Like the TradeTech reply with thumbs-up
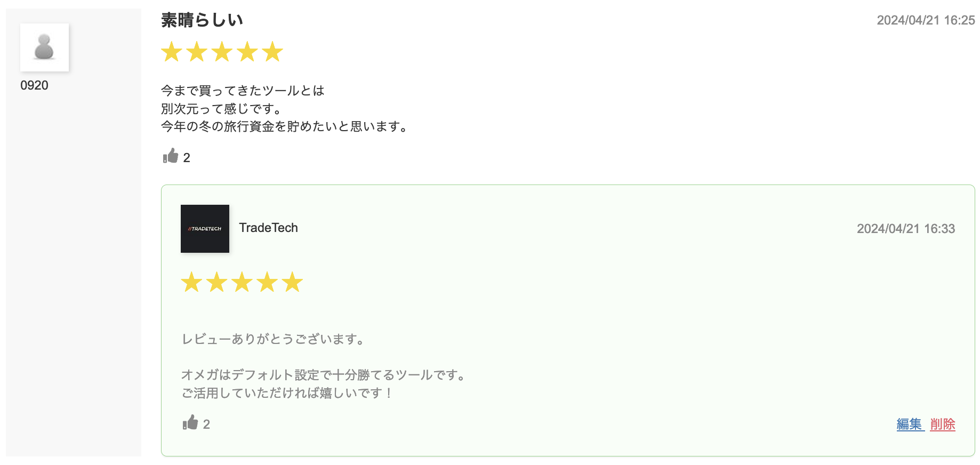 (190, 423)
